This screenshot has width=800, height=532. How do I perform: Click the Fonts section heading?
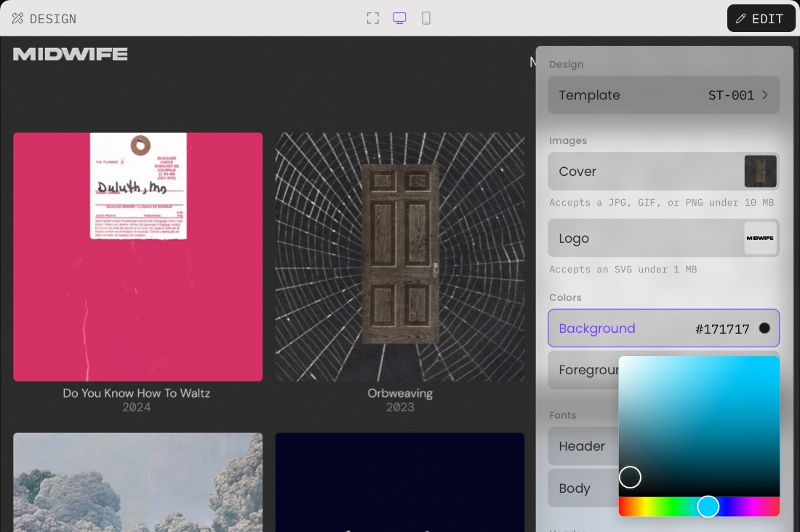coord(562,415)
